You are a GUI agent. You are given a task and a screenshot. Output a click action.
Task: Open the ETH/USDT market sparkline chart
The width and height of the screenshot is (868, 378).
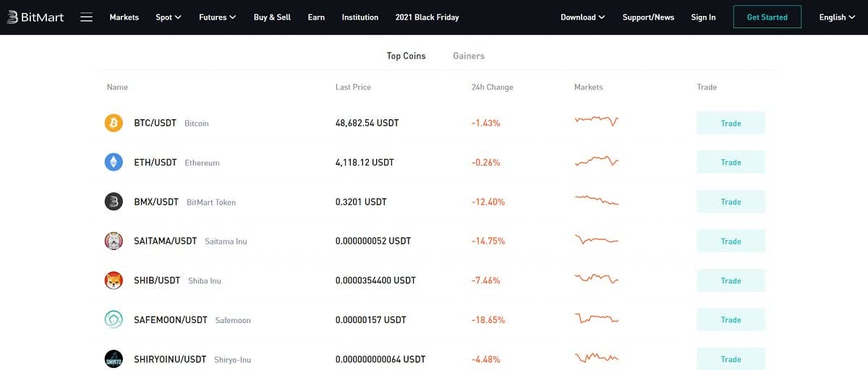[597, 160]
